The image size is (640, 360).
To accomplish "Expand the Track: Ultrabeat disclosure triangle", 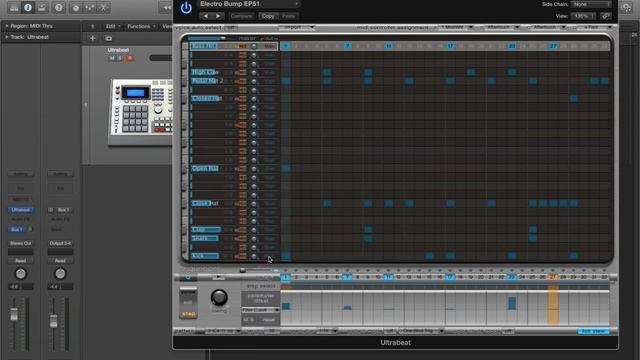I will click(7, 37).
